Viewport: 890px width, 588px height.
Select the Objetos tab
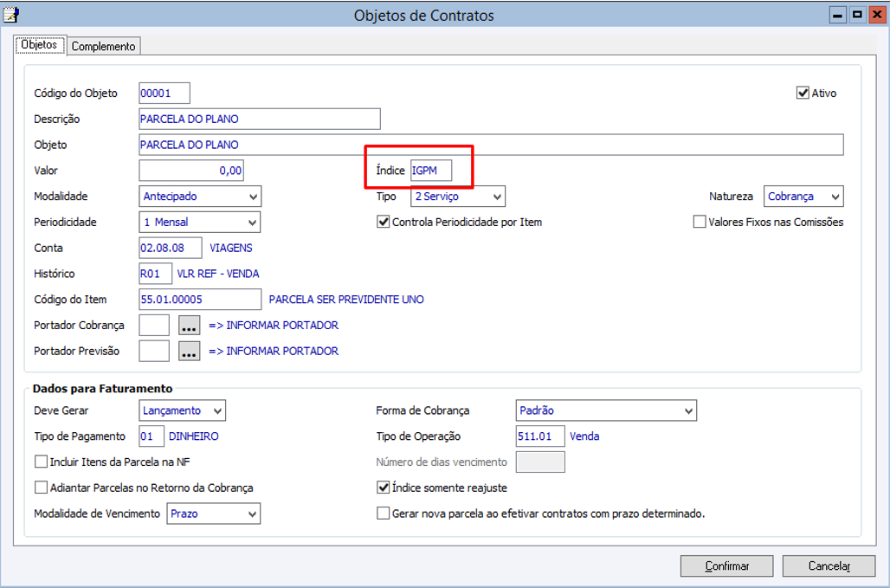coord(39,45)
